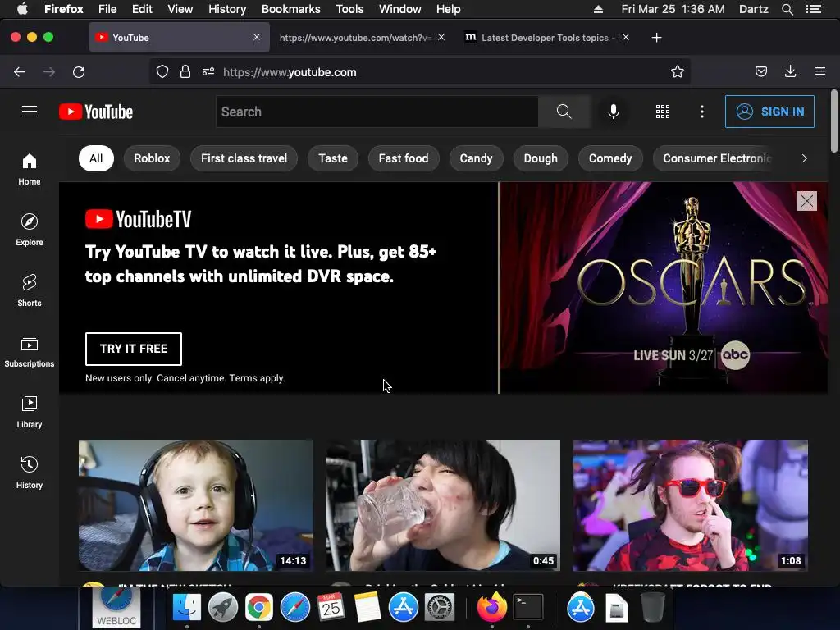
Task: Select the Roblox filter chip
Action: coord(152,158)
